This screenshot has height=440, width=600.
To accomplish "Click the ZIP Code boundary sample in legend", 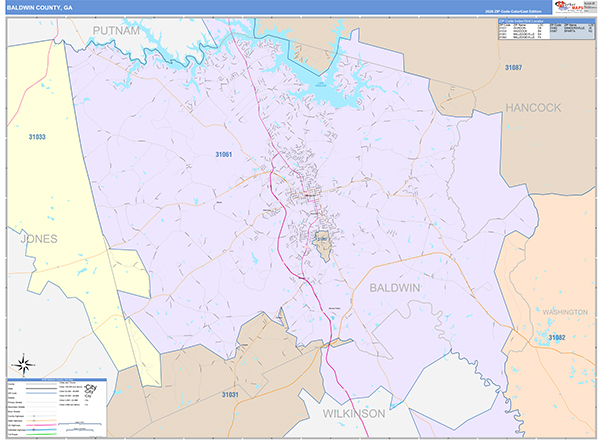I will pyautogui.click(x=41, y=393).
